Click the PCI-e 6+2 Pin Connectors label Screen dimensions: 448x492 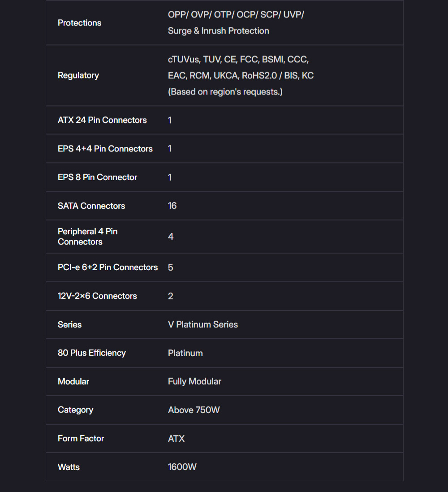tap(108, 268)
